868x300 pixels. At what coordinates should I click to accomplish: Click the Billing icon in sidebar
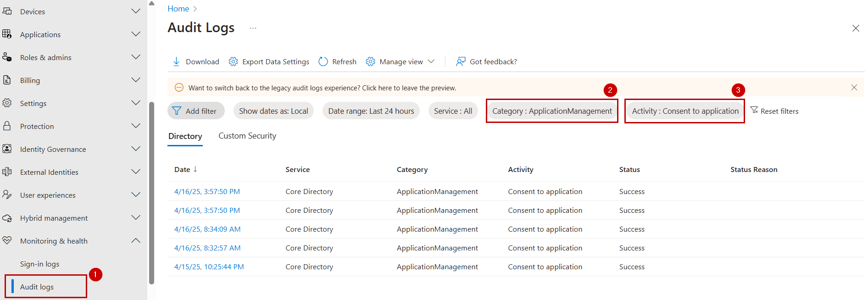[7, 80]
